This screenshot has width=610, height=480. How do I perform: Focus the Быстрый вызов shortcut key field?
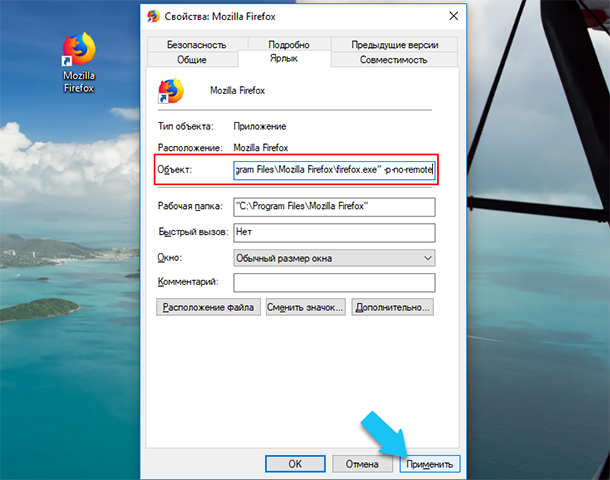334,233
